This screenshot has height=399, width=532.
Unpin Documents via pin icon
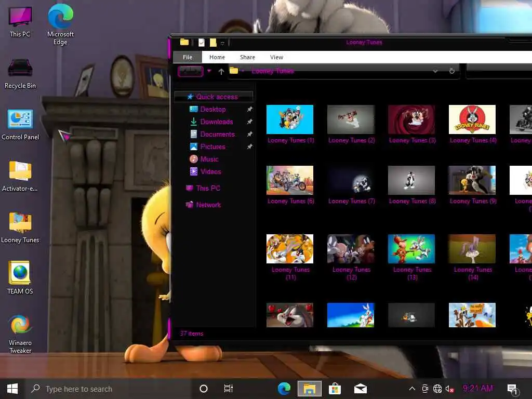[x=249, y=135]
